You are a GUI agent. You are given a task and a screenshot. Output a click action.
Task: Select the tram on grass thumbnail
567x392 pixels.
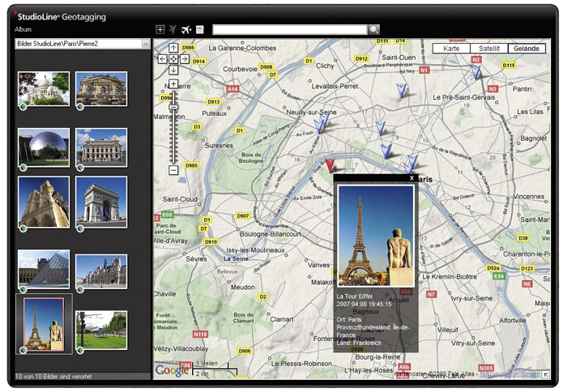click(101, 330)
